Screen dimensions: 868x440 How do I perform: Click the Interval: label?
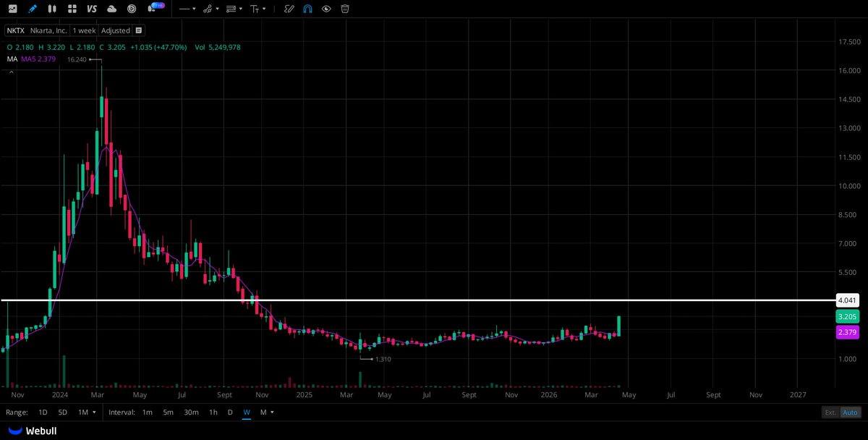pyautogui.click(x=122, y=412)
